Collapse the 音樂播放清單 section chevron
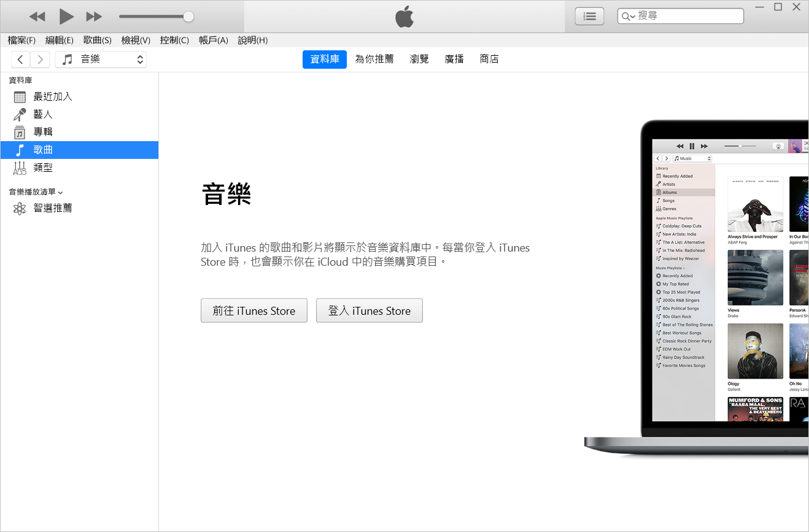This screenshot has height=532, width=809. click(x=60, y=193)
